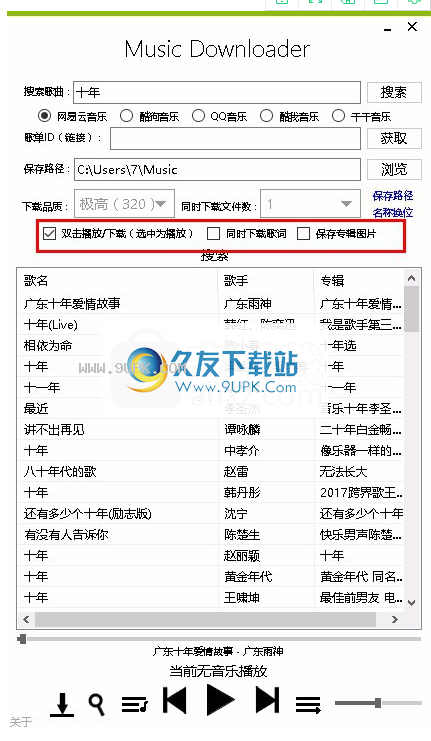The width and height of the screenshot is (431, 741).
Task: Click artist 韩丹彤
Action: click(x=242, y=492)
